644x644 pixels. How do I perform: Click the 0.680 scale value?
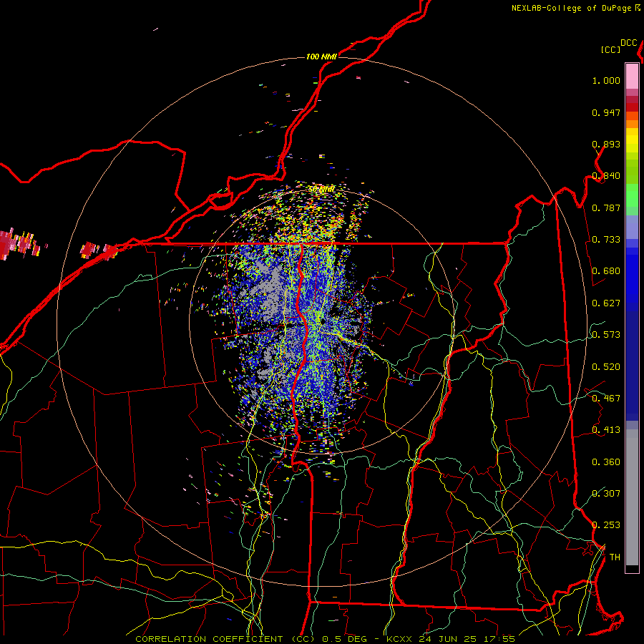coord(606,271)
